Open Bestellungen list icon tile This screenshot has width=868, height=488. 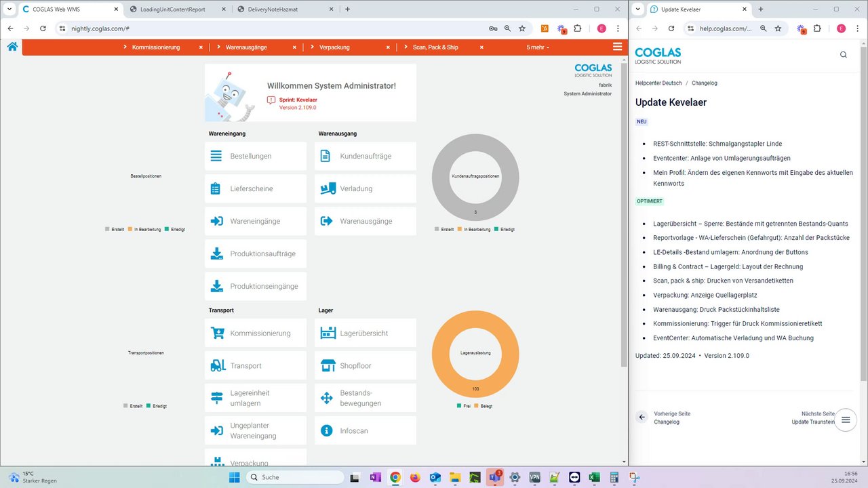[x=256, y=156]
